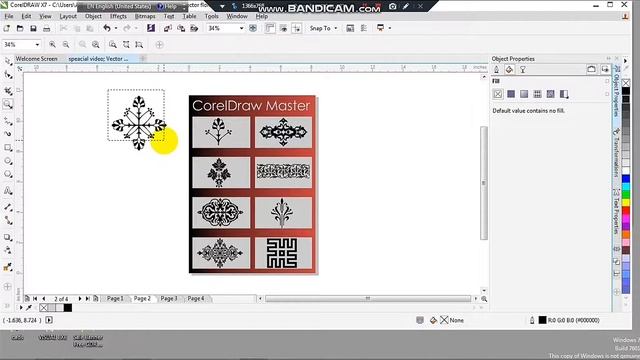Click the Search Content icon
The image size is (640, 360).
(x=151, y=28)
